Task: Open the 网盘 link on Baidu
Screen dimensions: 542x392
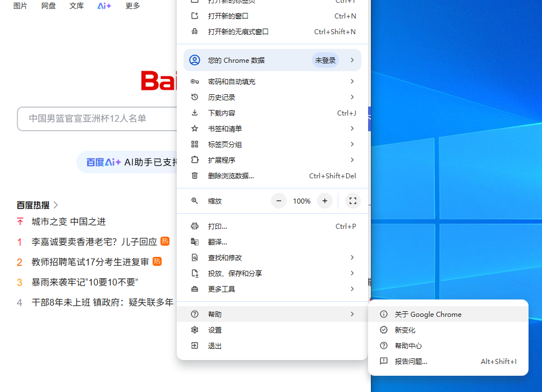Action: click(x=48, y=6)
